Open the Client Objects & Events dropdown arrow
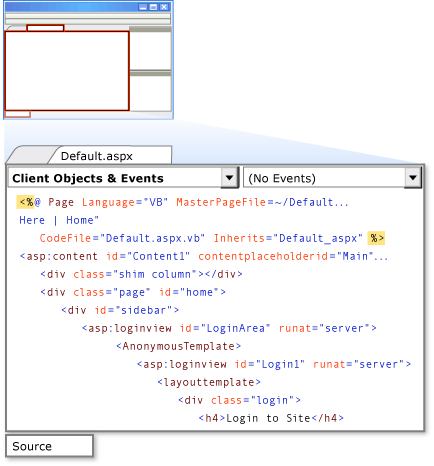The width and height of the screenshot is (434, 466). [x=229, y=178]
